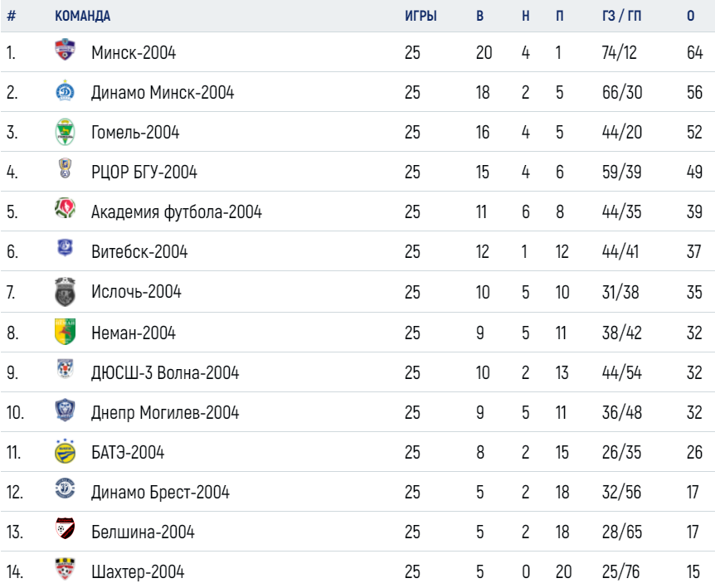Click the Минск-2004 team name
Image resolution: width=715 pixels, height=588 pixels.
click(x=134, y=52)
